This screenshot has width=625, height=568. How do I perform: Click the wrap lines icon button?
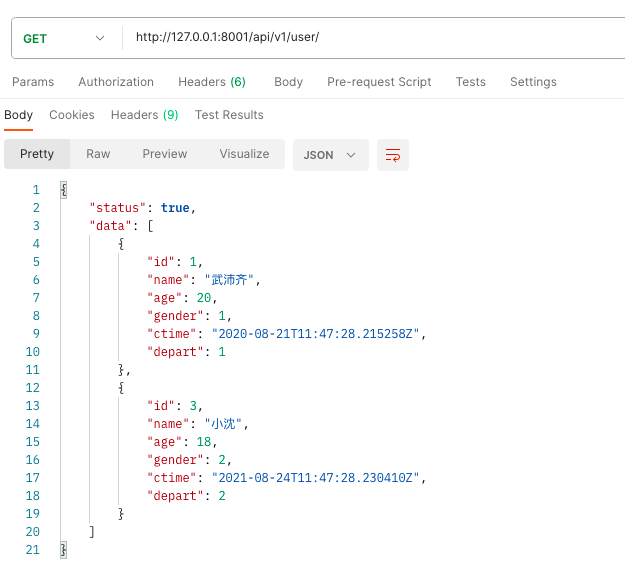(x=393, y=155)
